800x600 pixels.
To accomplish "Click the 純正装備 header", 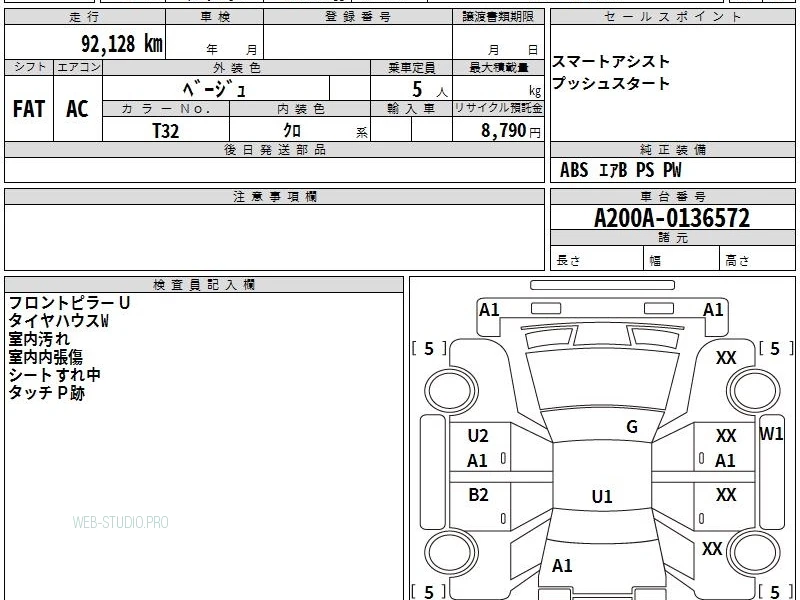I will click(672, 149).
